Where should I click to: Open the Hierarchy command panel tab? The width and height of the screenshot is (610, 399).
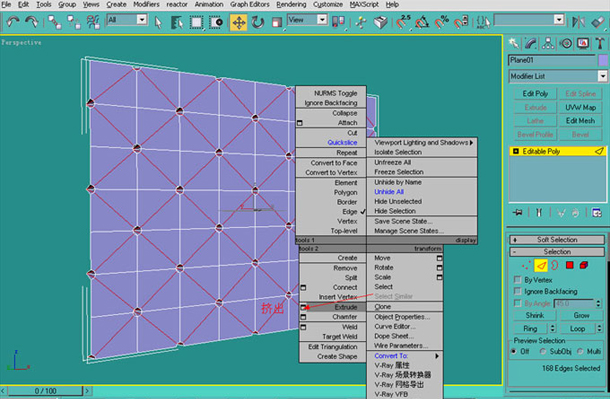coord(548,43)
